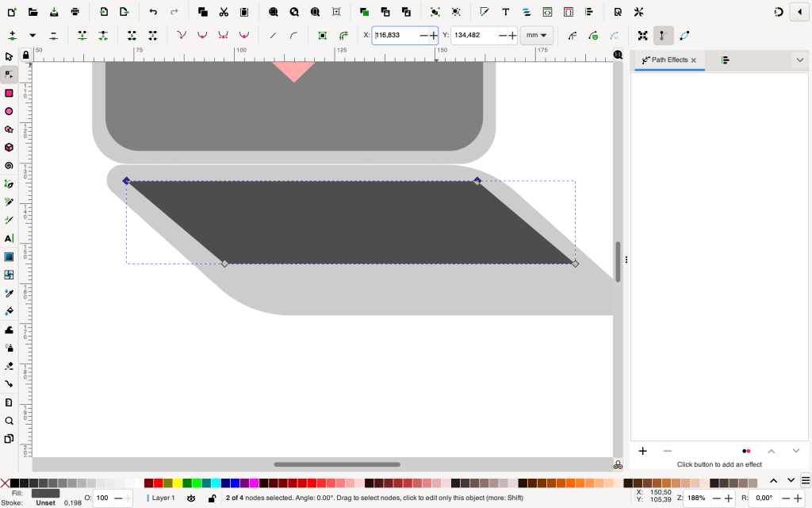This screenshot has width=812, height=508.
Task: Create a new document
Action: coord(12,12)
